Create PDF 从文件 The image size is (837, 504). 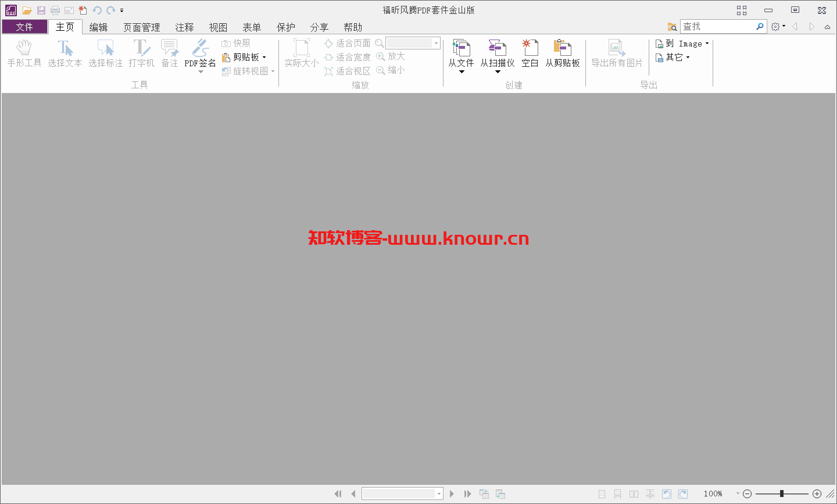462,52
